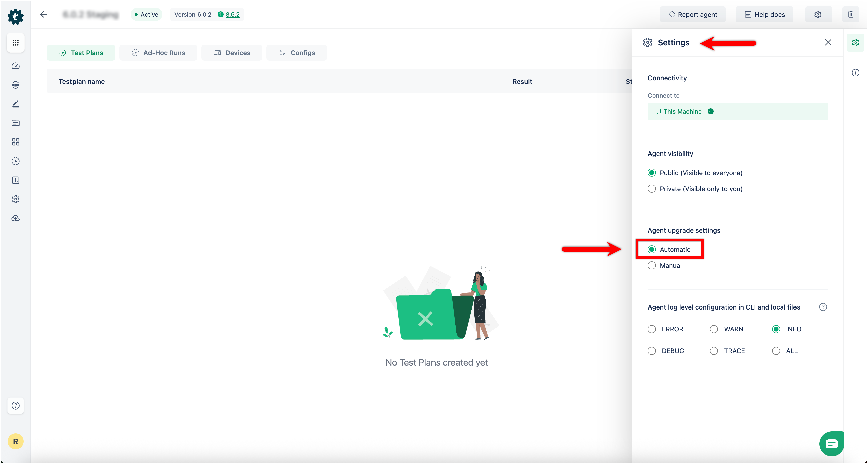The image size is (868, 464).
Task: Open the pencil edit sidebar icon
Action: point(16,104)
